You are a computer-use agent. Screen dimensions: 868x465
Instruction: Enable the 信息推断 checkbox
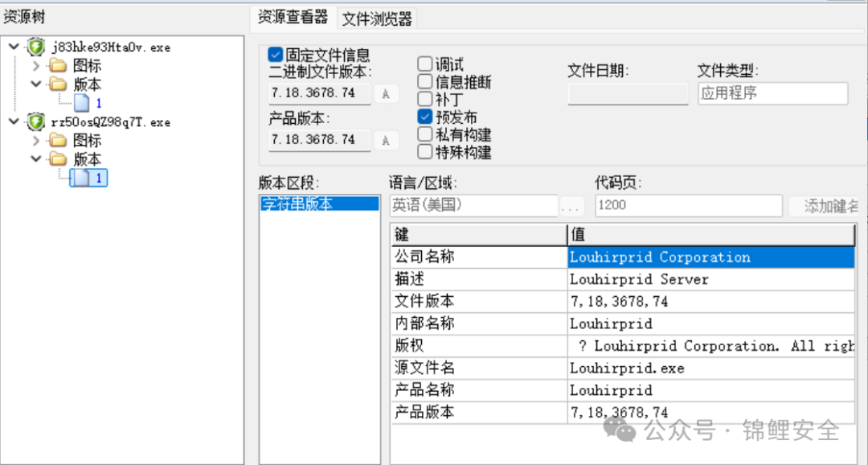click(x=424, y=81)
